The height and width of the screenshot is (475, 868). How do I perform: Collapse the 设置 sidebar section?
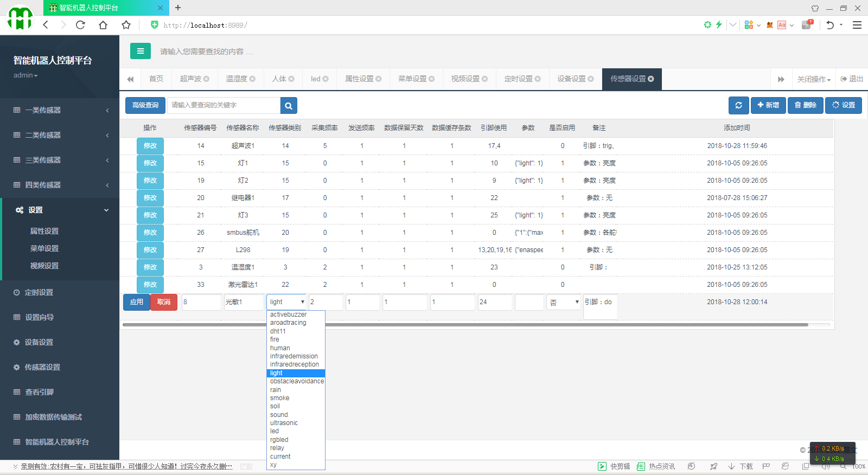pyautogui.click(x=60, y=210)
